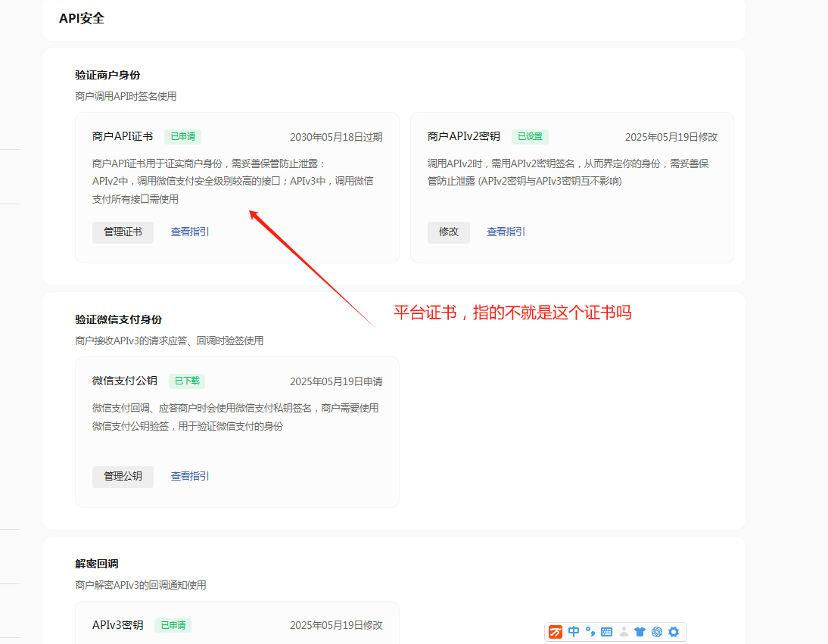Click the API安全 page heading

[82, 18]
